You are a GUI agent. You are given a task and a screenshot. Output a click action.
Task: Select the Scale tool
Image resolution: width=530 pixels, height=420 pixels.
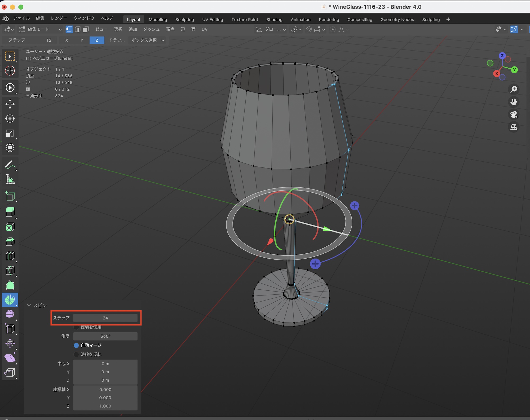click(x=10, y=133)
